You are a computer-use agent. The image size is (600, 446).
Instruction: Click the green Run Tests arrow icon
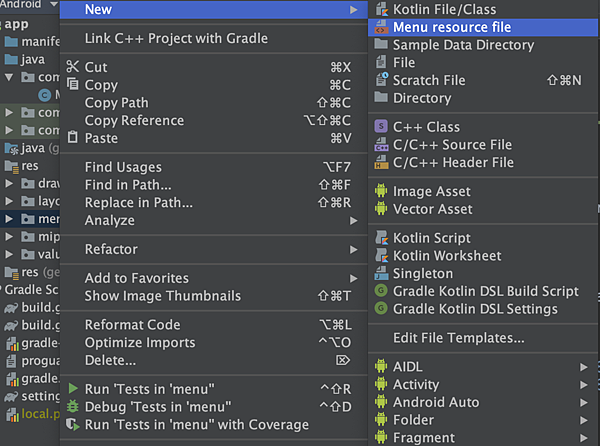coord(73,388)
